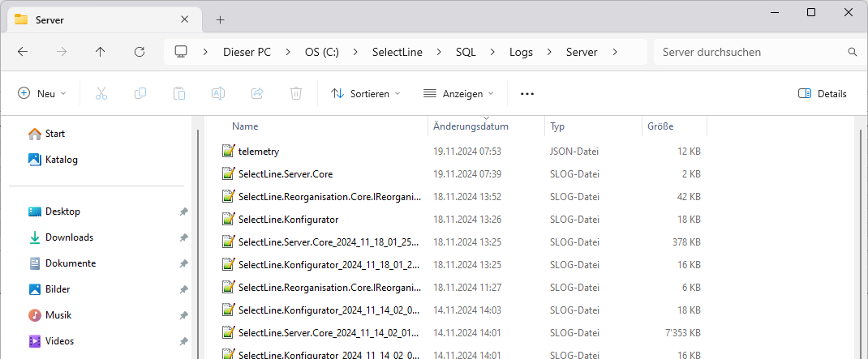
Task: Click the Dokumente icon in sidebar
Action: pos(35,263)
